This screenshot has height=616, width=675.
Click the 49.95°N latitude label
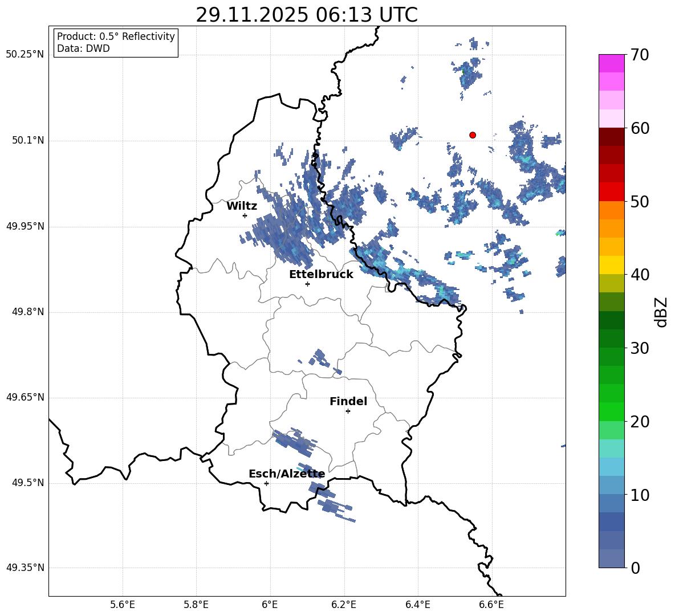click(25, 226)
